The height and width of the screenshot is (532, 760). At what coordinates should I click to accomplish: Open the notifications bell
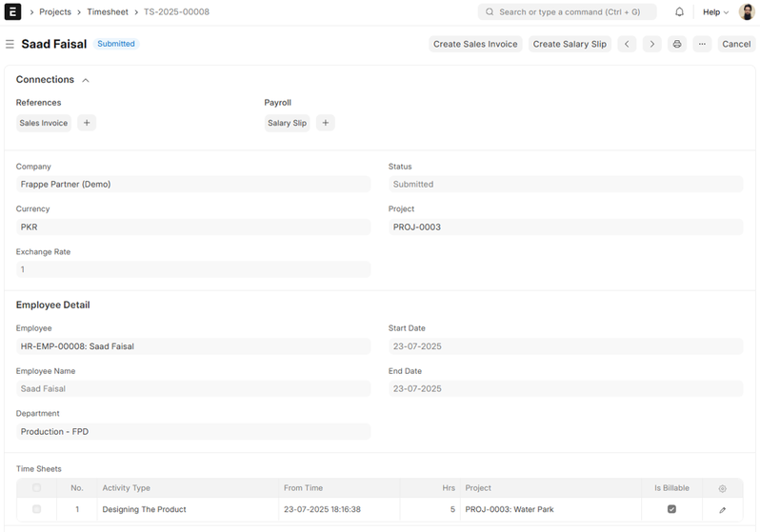pos(679,12)
